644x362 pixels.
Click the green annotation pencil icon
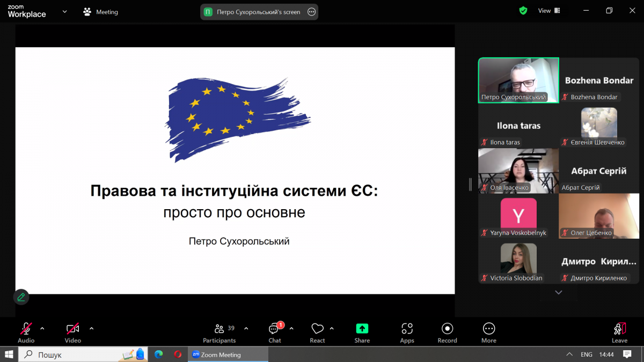click(21, 297)
